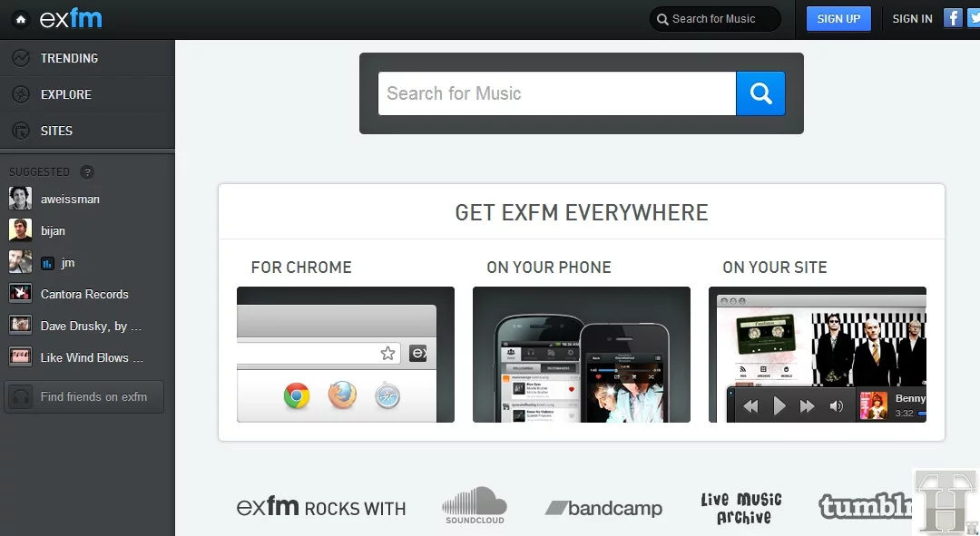The height and width of the screenshot is (536, 980).
Task: Click the blue bars icon beside jm
Action: pyautogui.click(x=47, y=263)
